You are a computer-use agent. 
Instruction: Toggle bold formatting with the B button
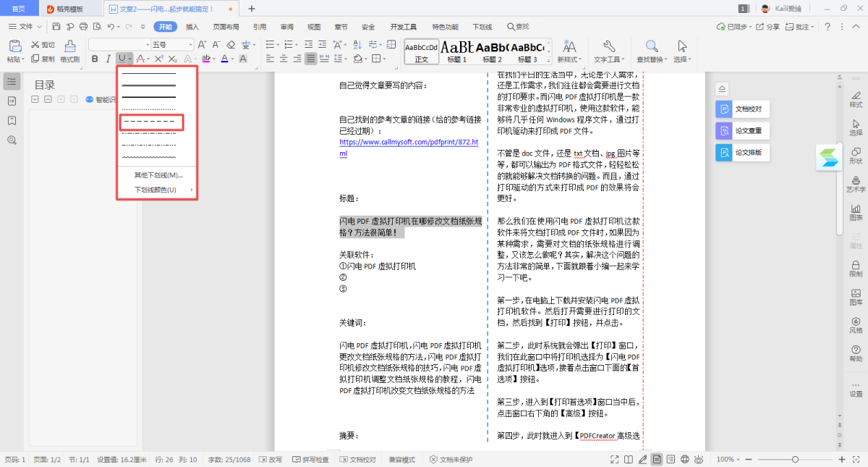(95, 59)
